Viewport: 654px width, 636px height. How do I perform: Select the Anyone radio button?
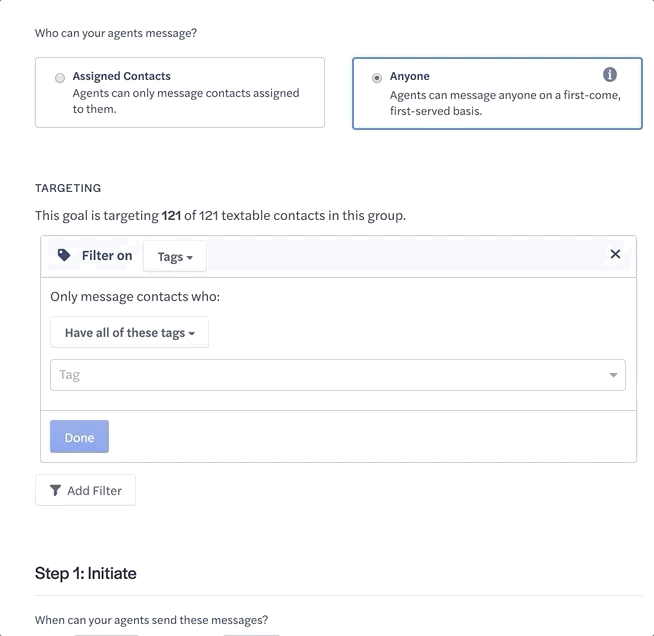coord(377,78)
